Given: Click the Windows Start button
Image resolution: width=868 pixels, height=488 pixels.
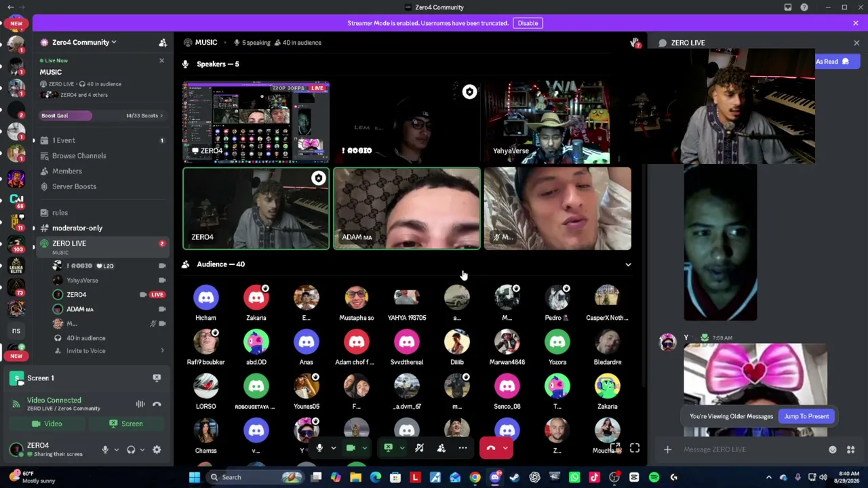Looking at the screenshot, I should click(x=195, y=477).
